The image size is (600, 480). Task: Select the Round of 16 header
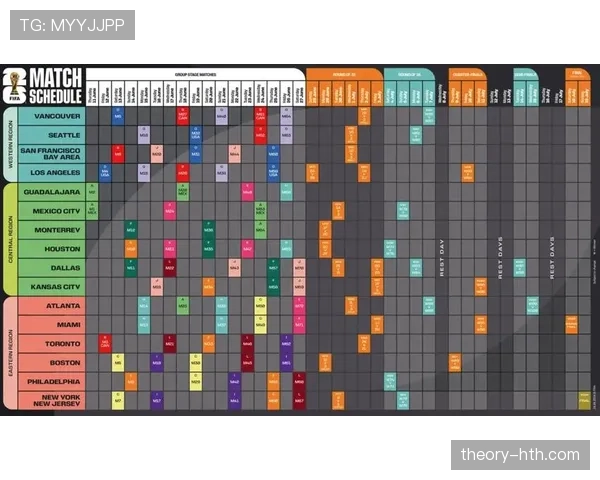409,74
